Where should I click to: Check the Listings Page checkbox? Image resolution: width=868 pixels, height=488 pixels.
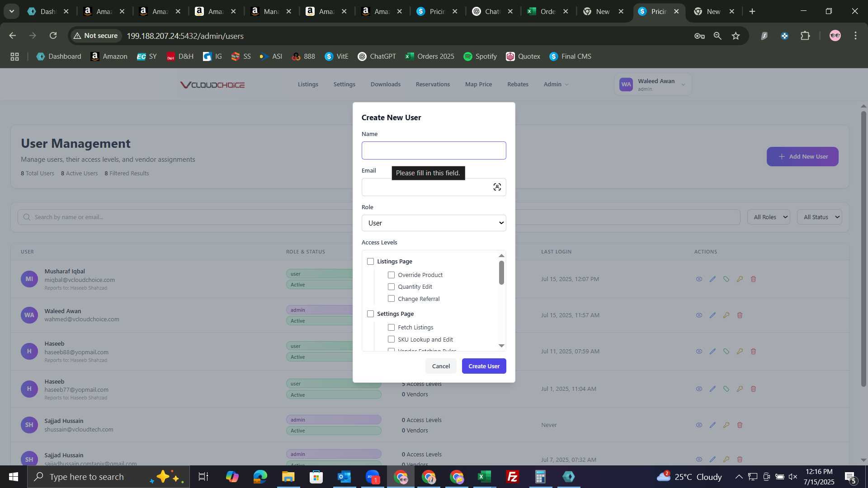pos(371,262)
